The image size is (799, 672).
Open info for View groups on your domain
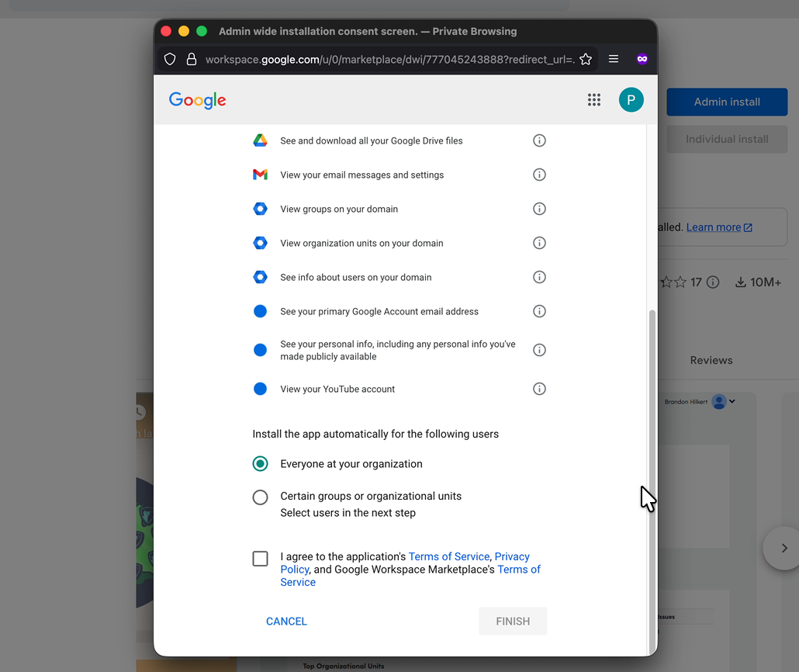click(539, 209)
